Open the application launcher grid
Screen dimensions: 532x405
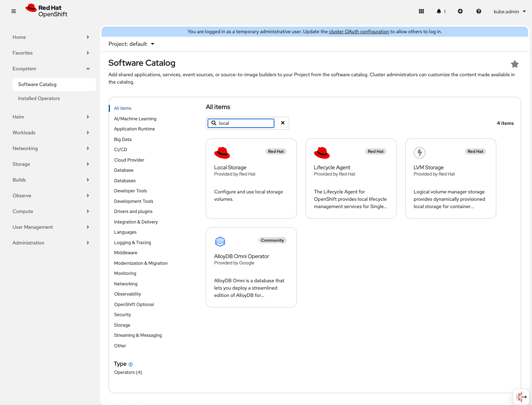[421, 11]
